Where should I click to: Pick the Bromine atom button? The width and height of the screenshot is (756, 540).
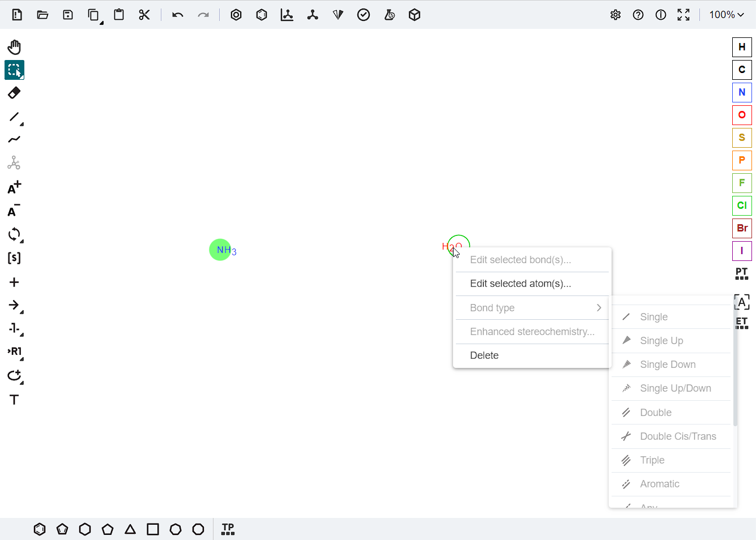pos(742,228)
